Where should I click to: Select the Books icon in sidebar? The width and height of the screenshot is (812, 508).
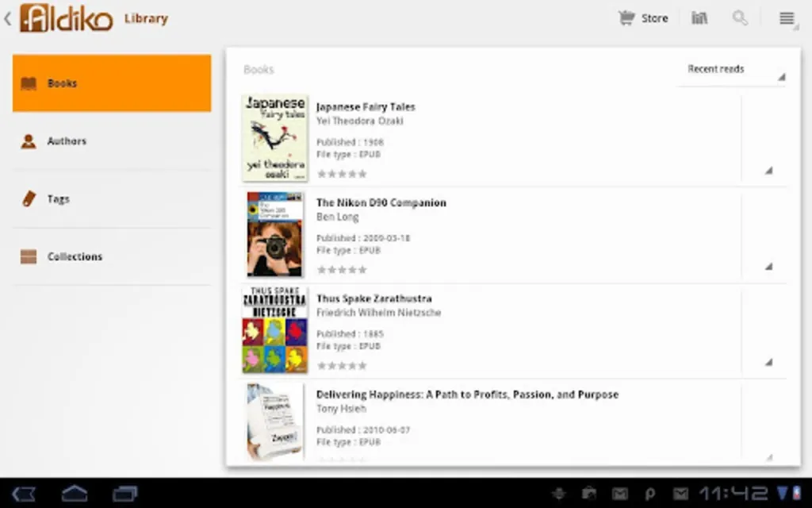point(29,83)
